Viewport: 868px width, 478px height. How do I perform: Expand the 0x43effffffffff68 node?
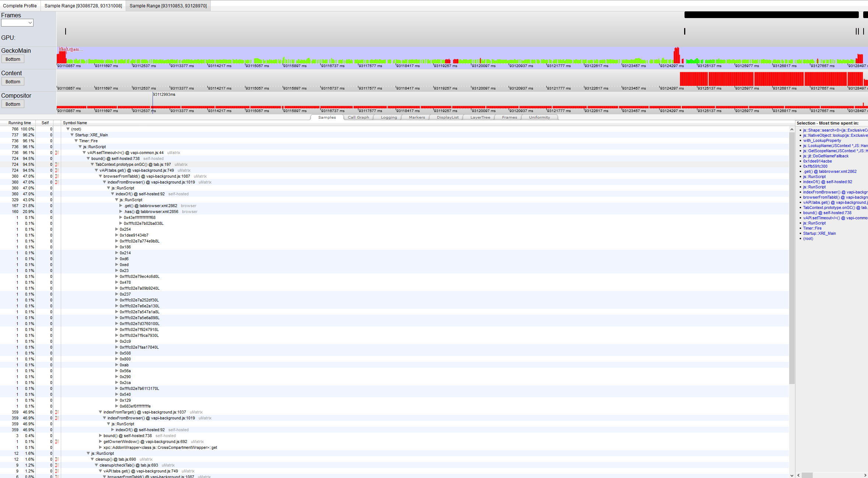click(120, 217)
